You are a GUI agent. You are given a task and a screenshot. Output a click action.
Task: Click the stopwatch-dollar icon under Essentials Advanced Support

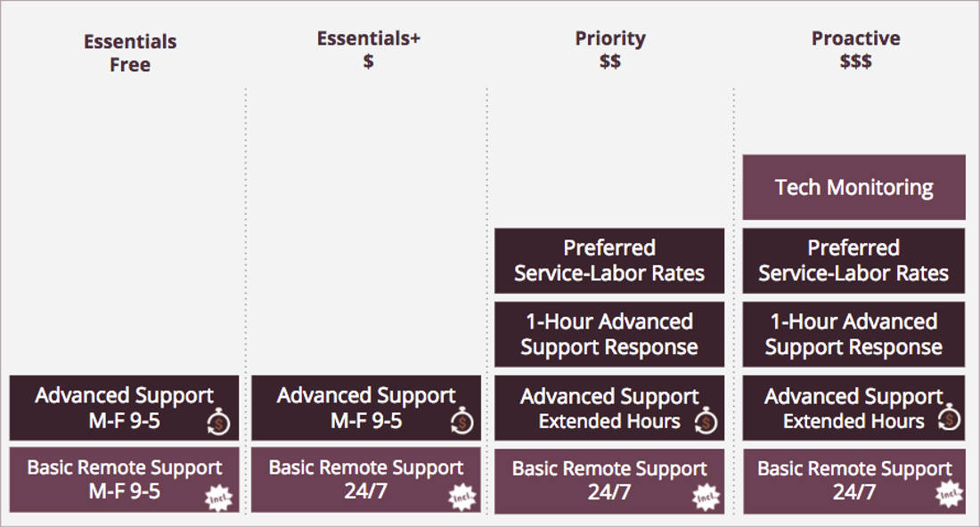[219, 423]
